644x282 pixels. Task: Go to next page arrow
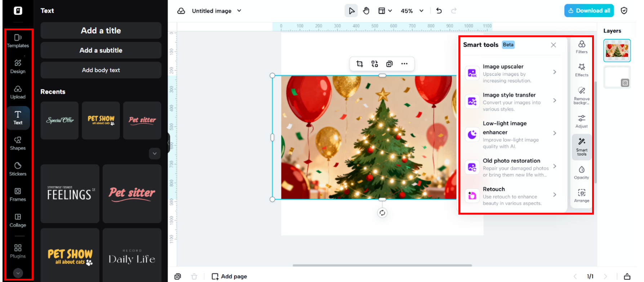pyautogui.click(x=605, y=277)
